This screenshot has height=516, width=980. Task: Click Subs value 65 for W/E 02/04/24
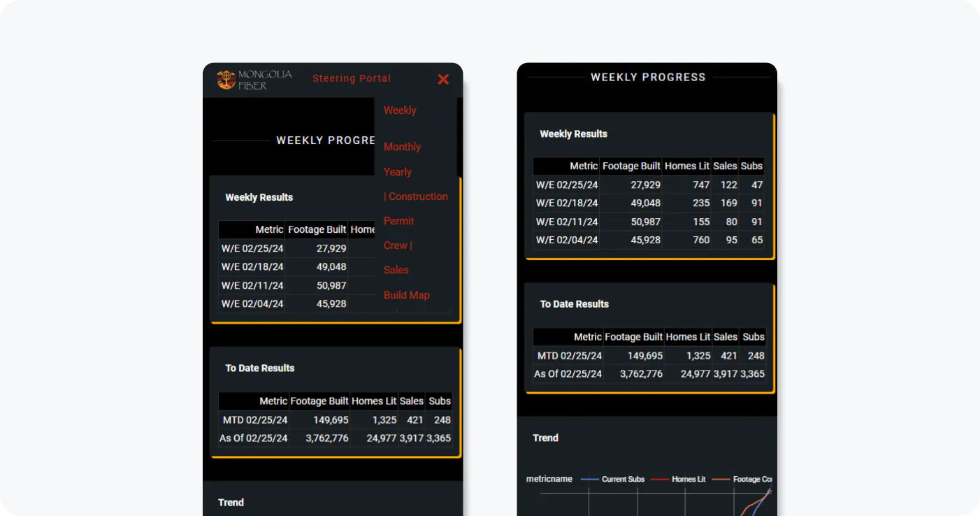click(757, 240)
